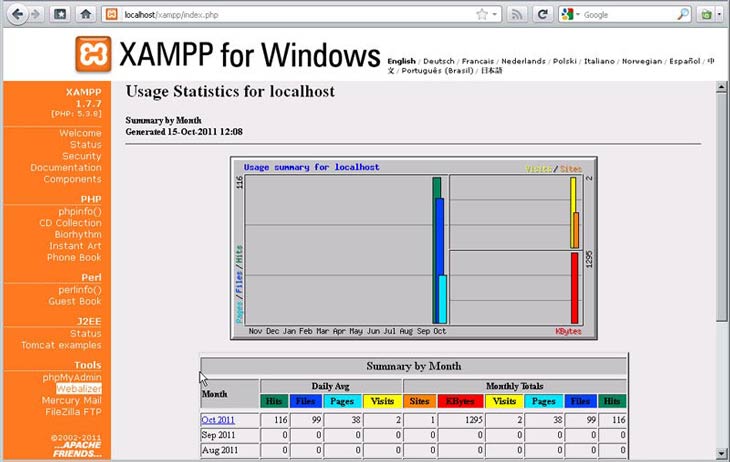Screen dimensions: 730x462
Task: Open the Welcome page in sidebar
Action: coord(80,133)
